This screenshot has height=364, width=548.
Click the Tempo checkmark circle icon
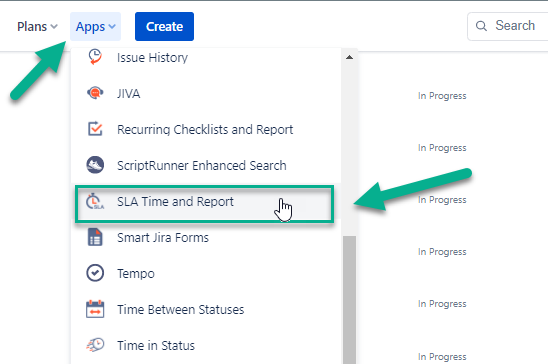pos(95,273)
